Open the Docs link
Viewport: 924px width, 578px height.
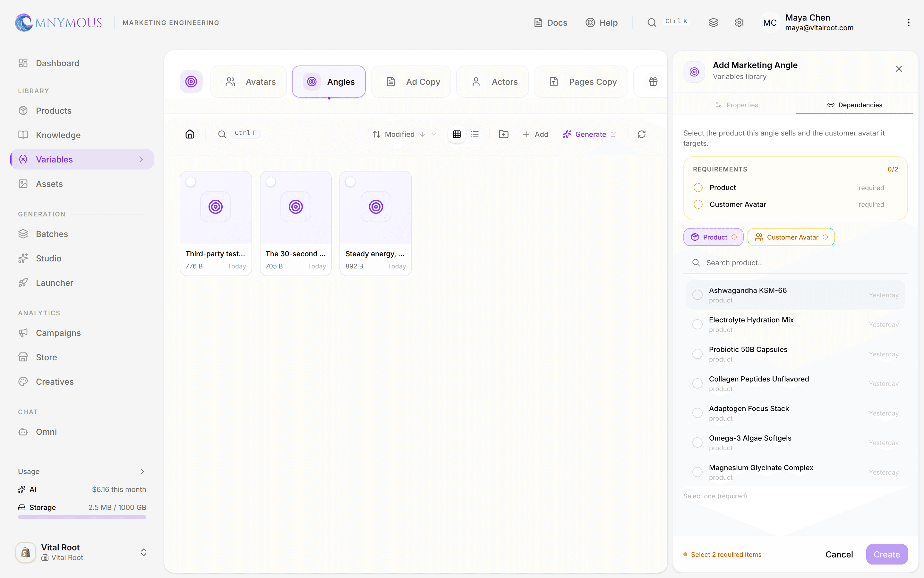click(550, 22)
